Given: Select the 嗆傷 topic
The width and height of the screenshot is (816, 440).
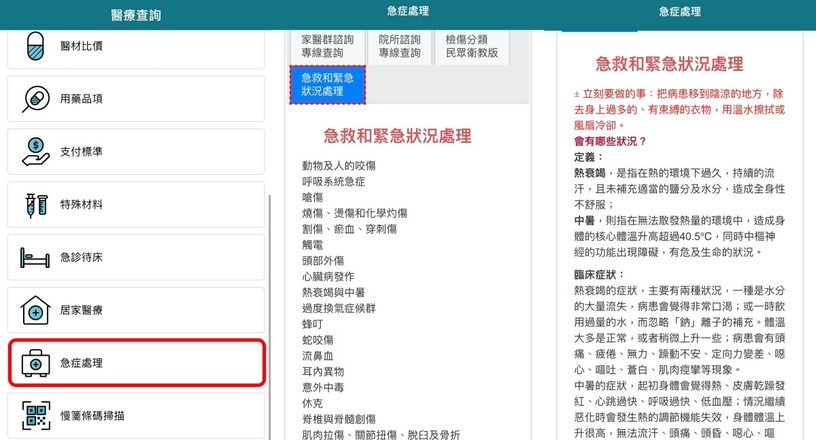Looking at the screenshot, I should (312, 197).
